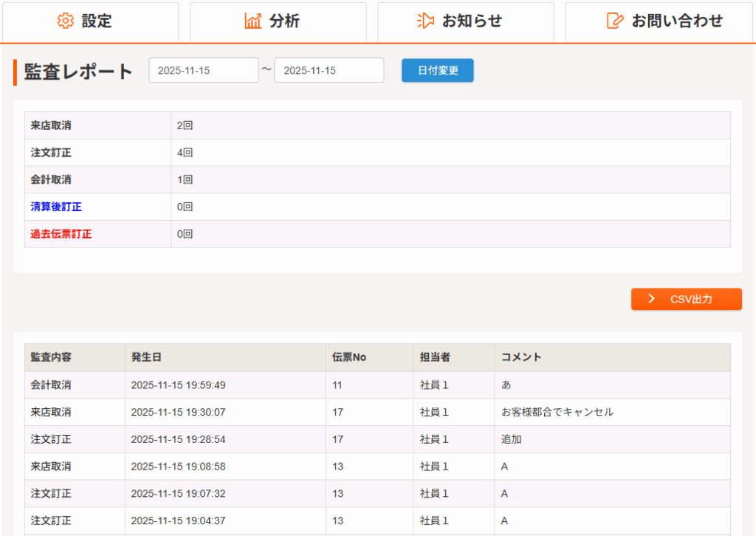756x536 pixels.
Task: Click the 発生日 column header
Action: (x=146, y=357)
